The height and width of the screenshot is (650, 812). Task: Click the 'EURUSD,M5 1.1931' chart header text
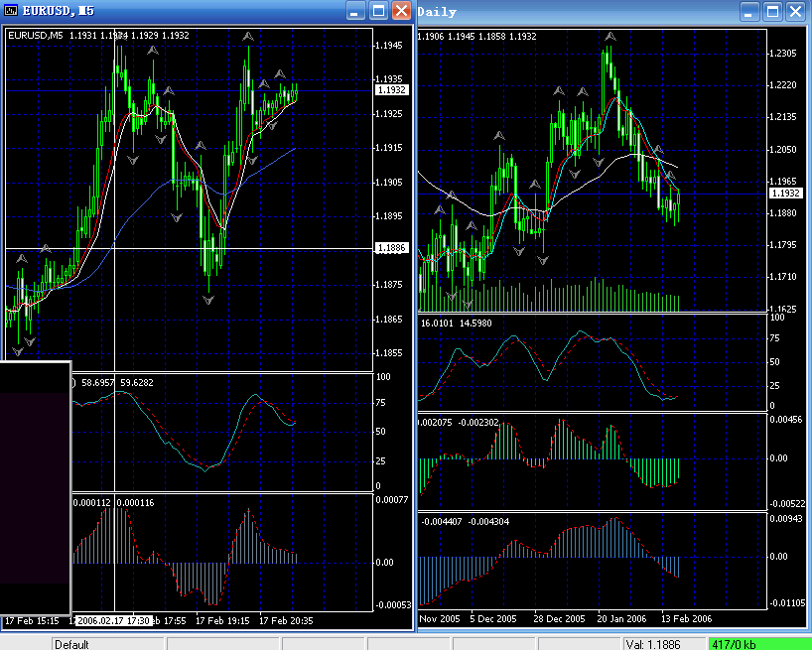53,35
